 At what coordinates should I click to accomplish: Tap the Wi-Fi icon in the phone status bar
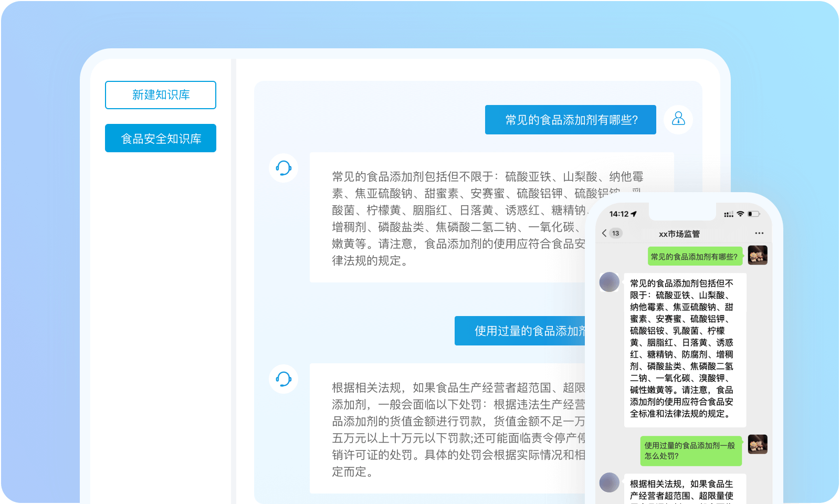click(740, 214)
